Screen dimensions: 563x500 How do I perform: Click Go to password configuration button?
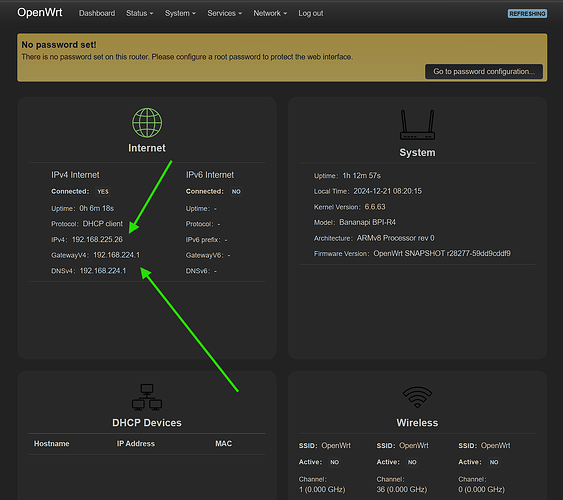click(484, 71)
